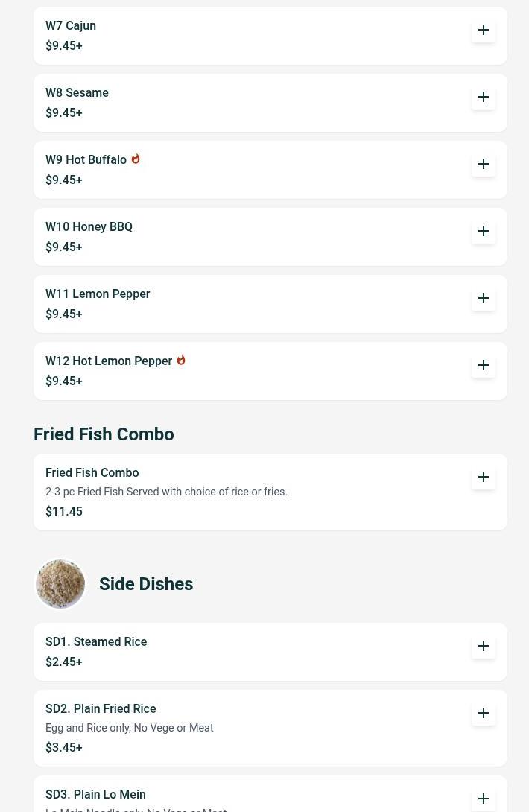Click the Fried Fish Combo section heading
Image resolution: width=529 pixels, height=812 pixels.
click(x=104, y=434)
